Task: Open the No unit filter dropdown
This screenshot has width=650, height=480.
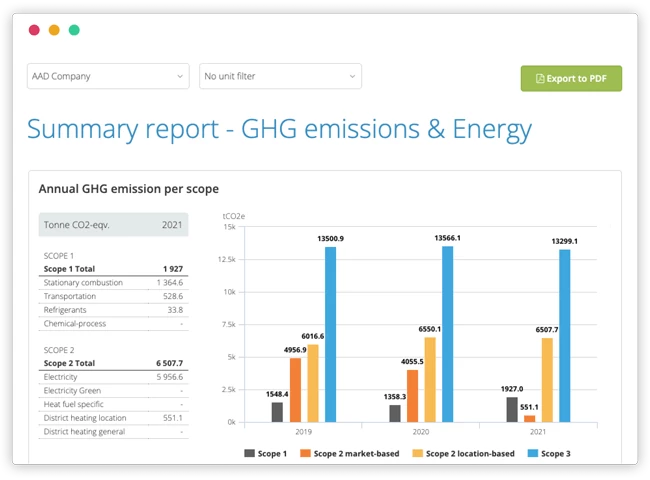Action: (280, 76)
